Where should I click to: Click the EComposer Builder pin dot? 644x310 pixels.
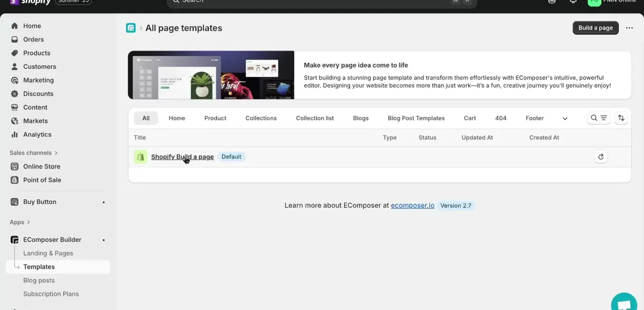tap(104, 240)
